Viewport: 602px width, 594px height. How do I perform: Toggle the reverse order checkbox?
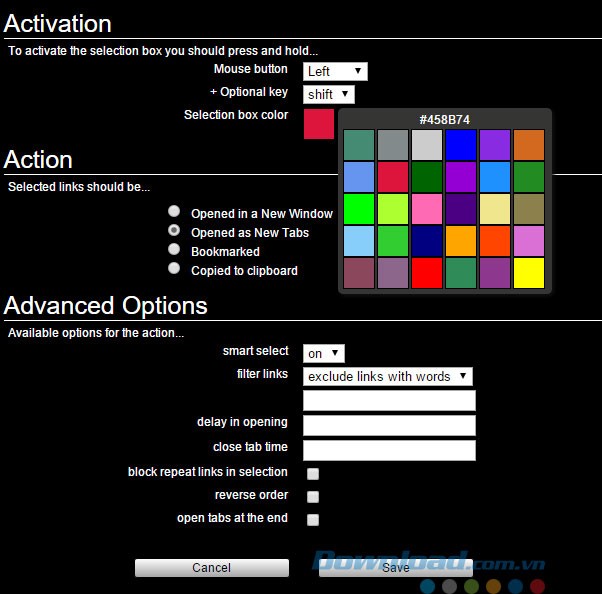point(313,497)
